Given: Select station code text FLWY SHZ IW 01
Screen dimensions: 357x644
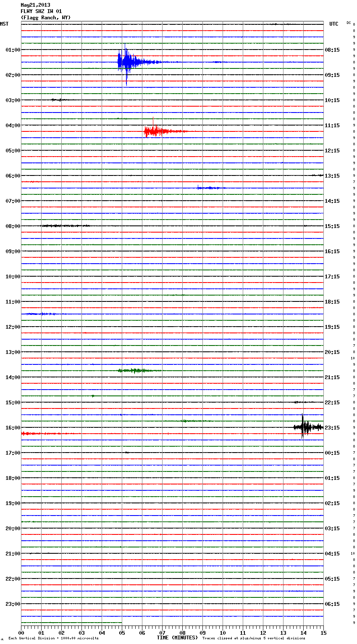Looking at the screenshot, I should click(x=41, y=11).
